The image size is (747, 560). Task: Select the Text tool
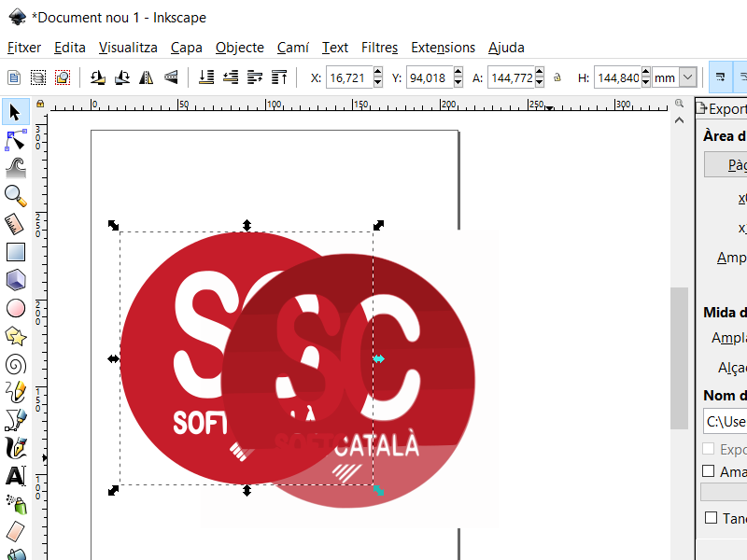[x=15, y=476]
